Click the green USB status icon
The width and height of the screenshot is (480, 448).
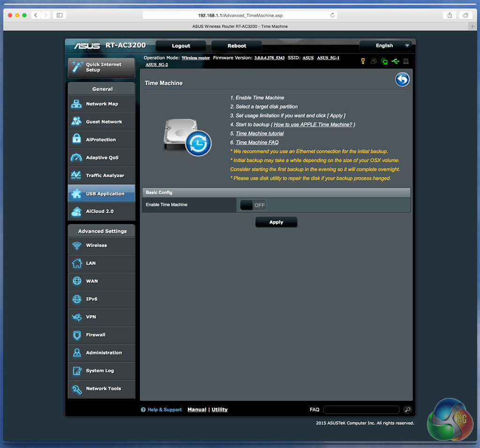coord(395,61)
